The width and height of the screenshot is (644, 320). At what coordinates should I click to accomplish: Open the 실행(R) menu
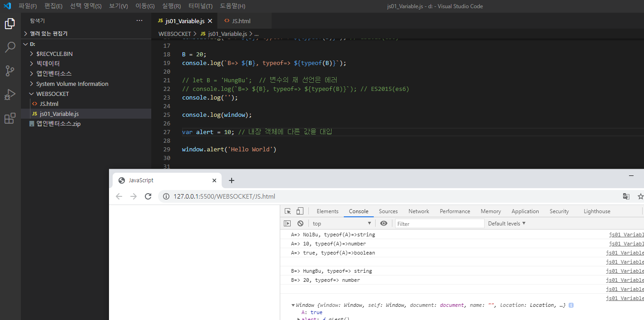click(171, 6)
